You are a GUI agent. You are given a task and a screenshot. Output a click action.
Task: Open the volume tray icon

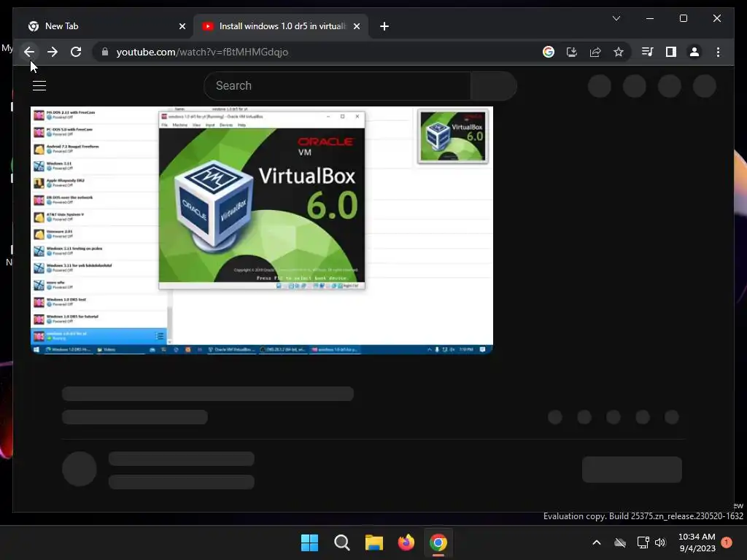pyautogui.click(x=659, y=542)
